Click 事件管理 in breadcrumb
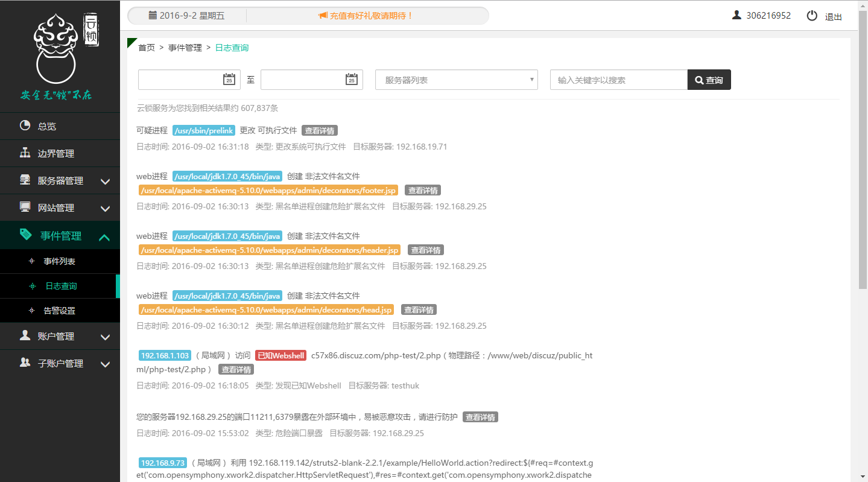This screenshot has height=482, width=868. click(185, 48)
